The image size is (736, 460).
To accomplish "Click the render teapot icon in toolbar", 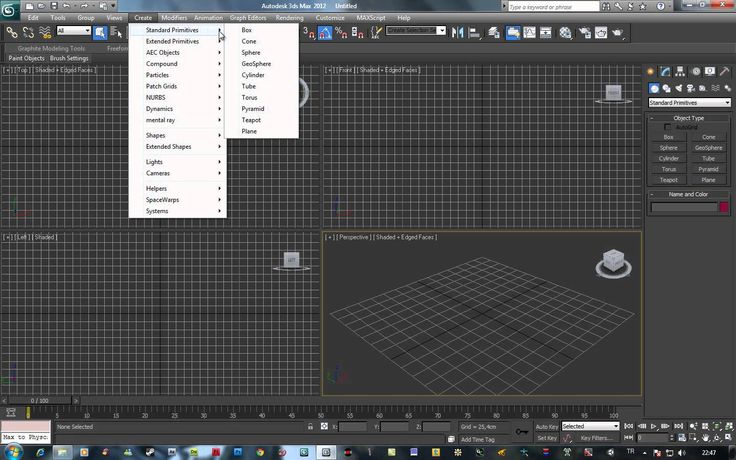I will pos(617,32).
